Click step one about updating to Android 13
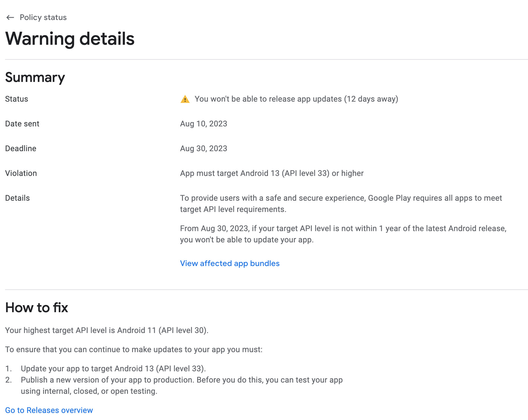This screenshot has height=420, width=528. tap(113, 368)
